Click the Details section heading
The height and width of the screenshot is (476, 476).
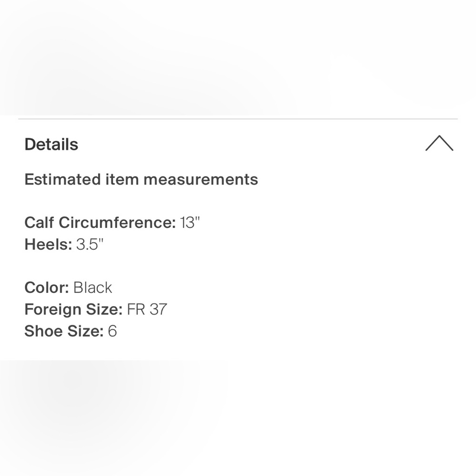[x=51, y=144]
